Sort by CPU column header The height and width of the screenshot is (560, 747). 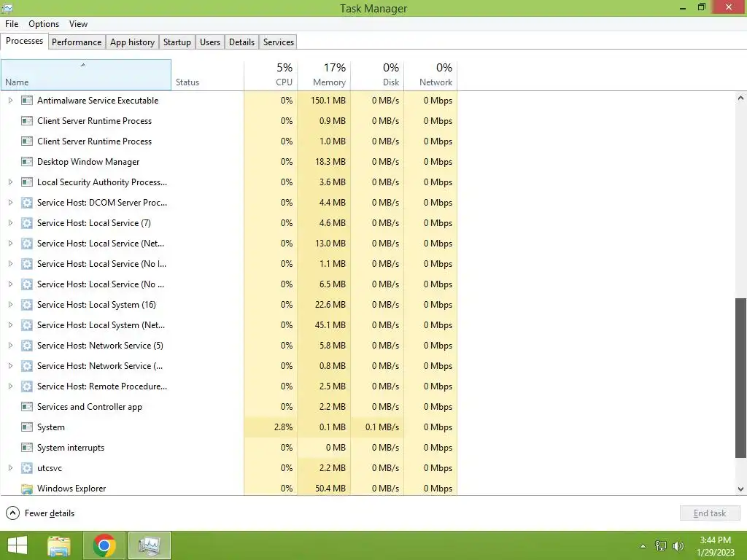pos(271,75)
